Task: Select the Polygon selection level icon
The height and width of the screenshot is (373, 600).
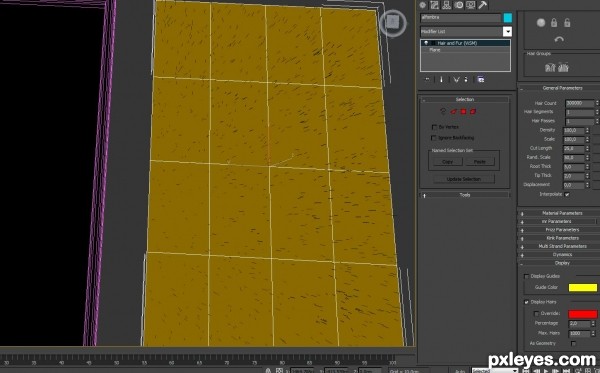Action: 463,112
